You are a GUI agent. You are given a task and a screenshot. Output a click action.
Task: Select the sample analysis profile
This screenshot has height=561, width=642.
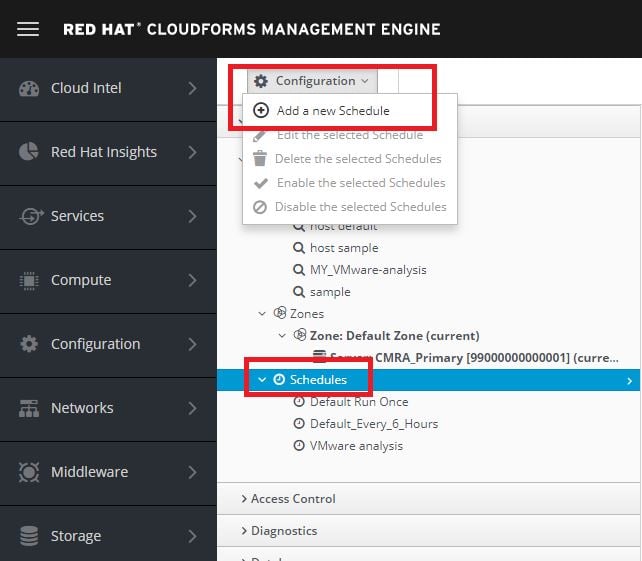pos(330,292)
